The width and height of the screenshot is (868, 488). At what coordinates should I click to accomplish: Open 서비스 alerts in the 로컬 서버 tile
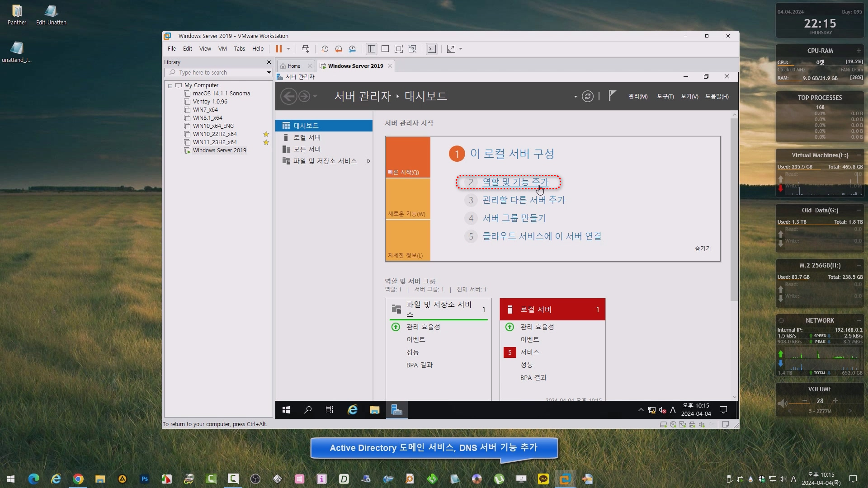[x=529, y=352]
